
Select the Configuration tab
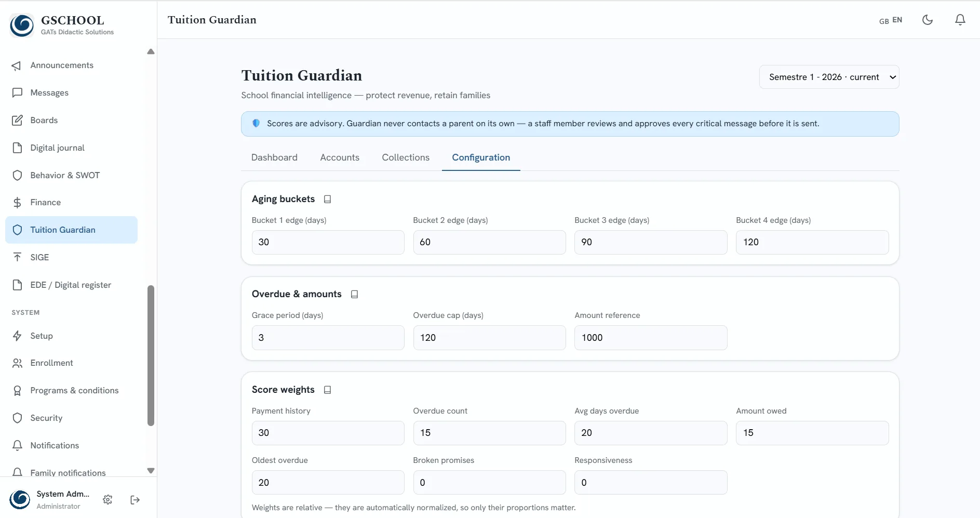tap(481, 157)
